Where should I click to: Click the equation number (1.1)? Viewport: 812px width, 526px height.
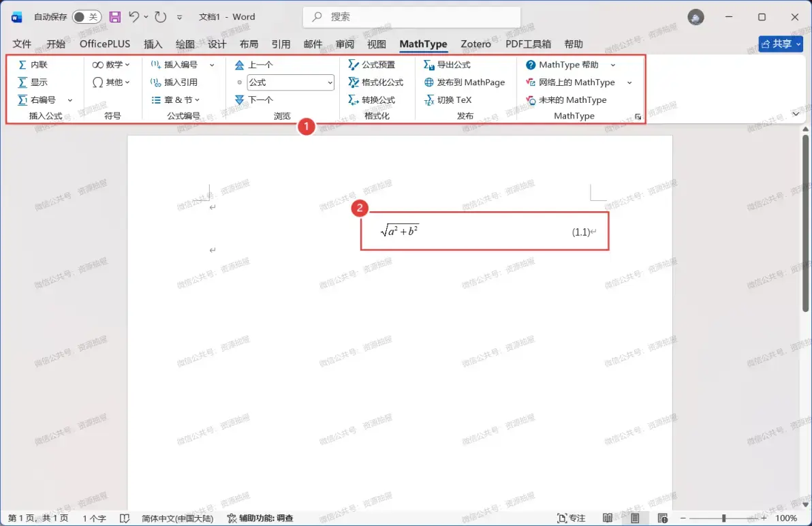click(x=580, y=232)
